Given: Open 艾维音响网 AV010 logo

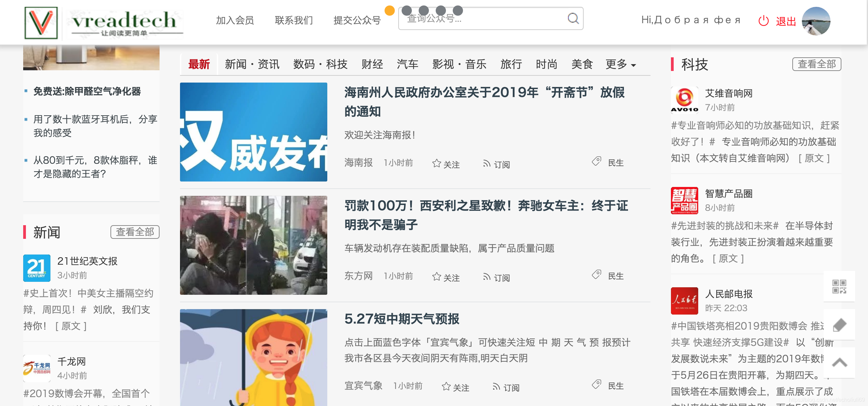Looking at the screenshot, I should click(685, 100).
